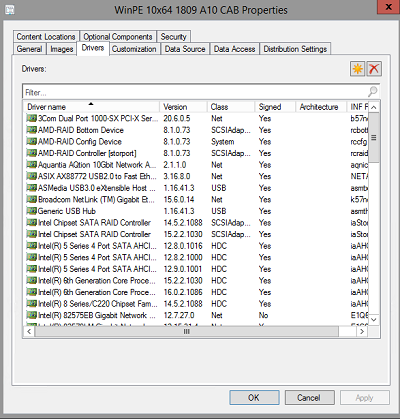
Task: Close the WinPE Properties dialog
Action: 388,7
